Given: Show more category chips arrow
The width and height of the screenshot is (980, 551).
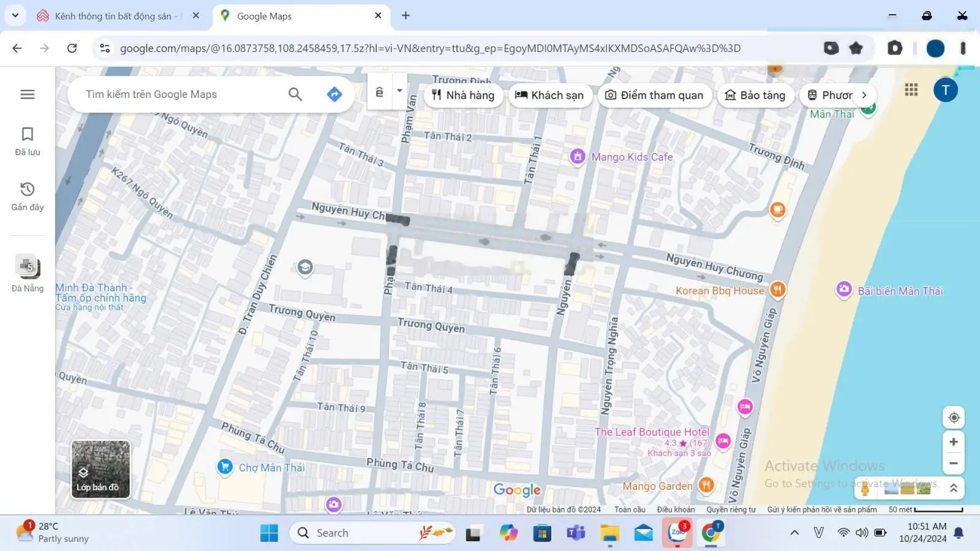Looking at the screenshot, I should click(864, 95).
